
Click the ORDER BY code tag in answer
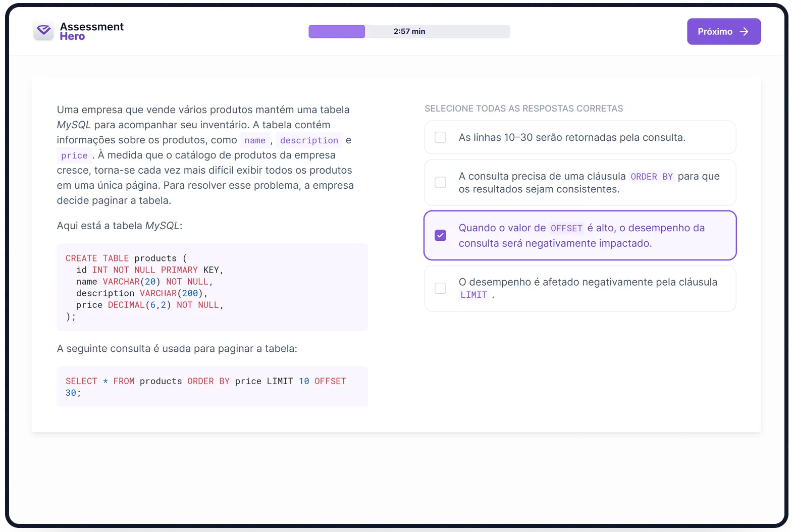[652, 177]
